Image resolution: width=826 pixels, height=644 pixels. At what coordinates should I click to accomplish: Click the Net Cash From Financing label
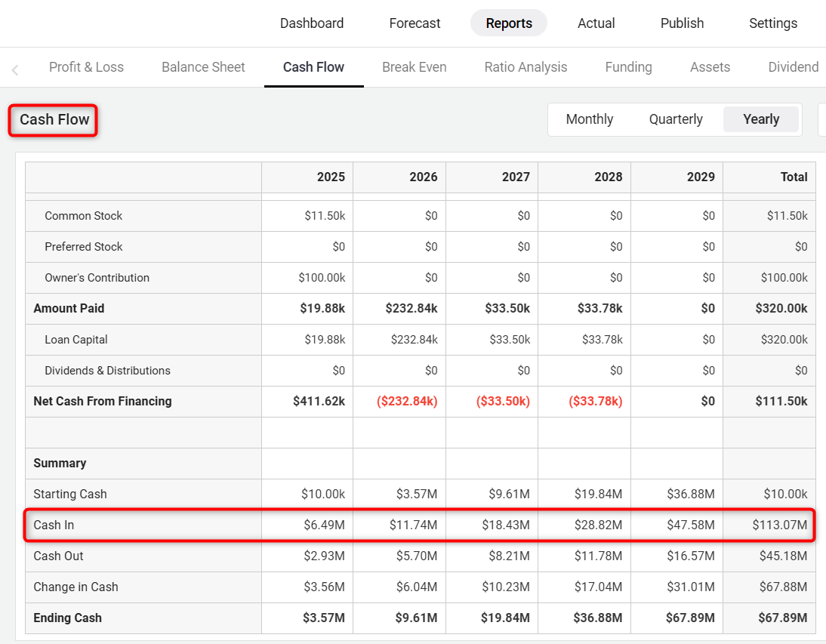102,401
